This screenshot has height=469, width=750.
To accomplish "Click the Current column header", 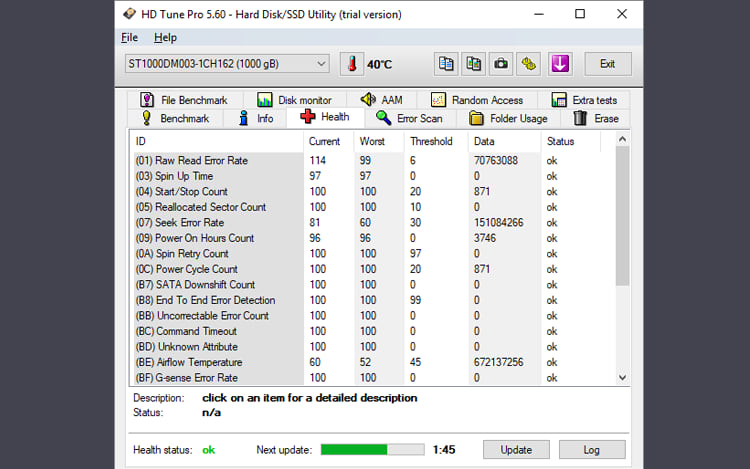I will (x=329, y=142).
